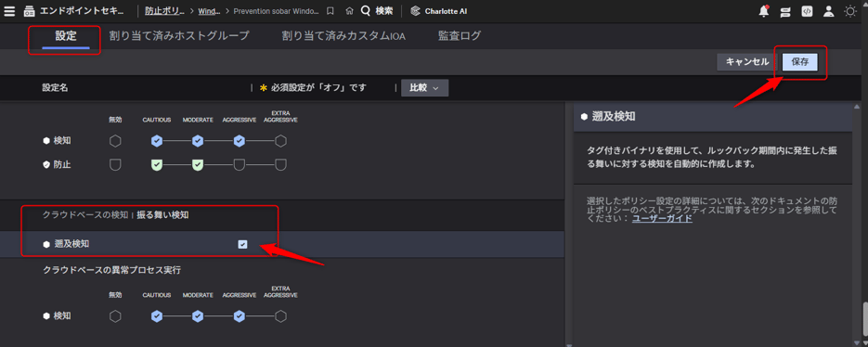Set 検知 above 防止 to EXTRA AGGRESSIVE
The width and height of the screenshot is (868, 347).
pos(280,141)
